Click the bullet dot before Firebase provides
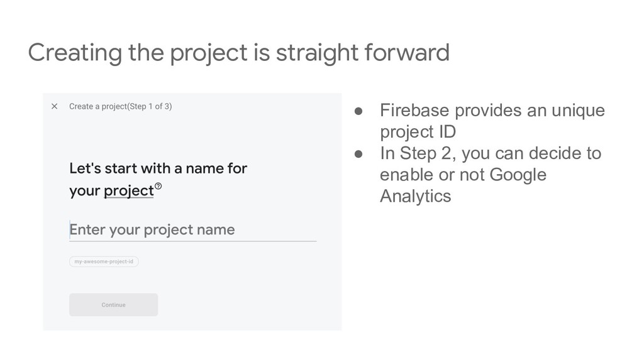The height and width of the screenshot is (362, 644). click(358, 111)
